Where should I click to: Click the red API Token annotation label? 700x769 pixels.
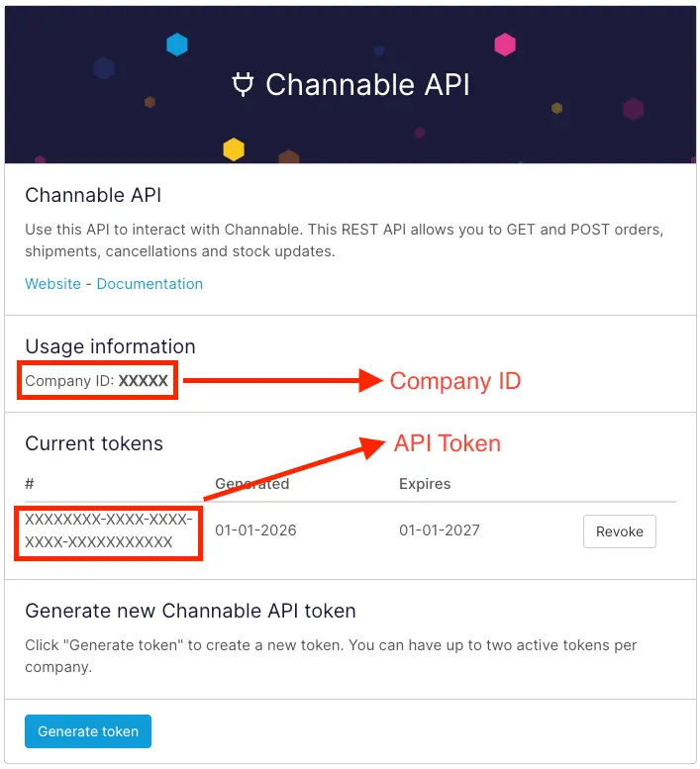point(448,444)
